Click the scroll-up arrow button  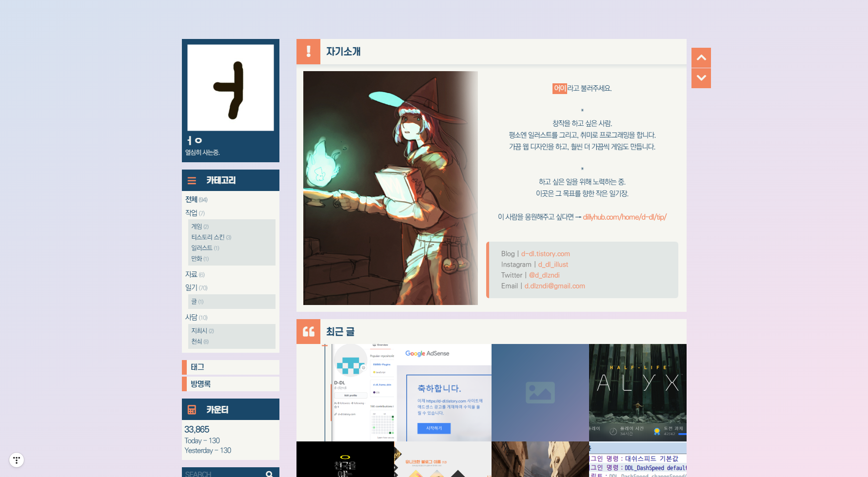pos(701,57)
